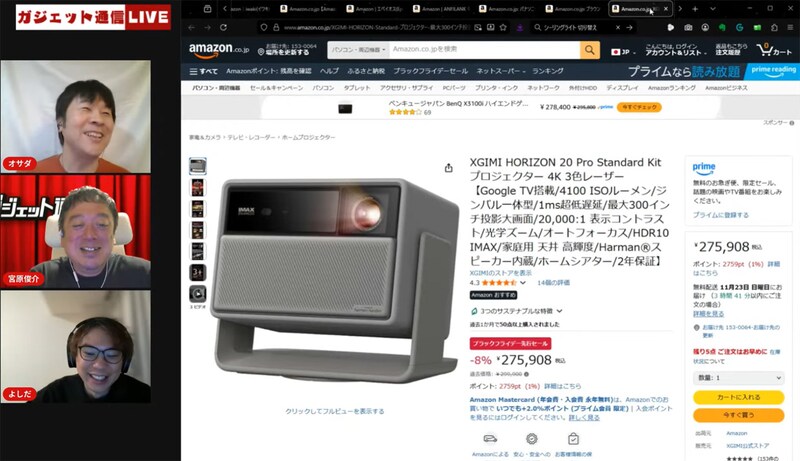The image size is (800, 461).
Task: Click the orange Amazon search magnifier button
Action: [x=589, y=50]
